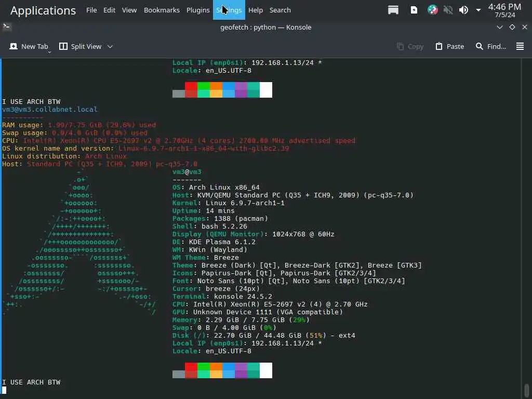Click the Paste toolbar button
Viewport: 532px width, 399px height.
click(449, 46)
